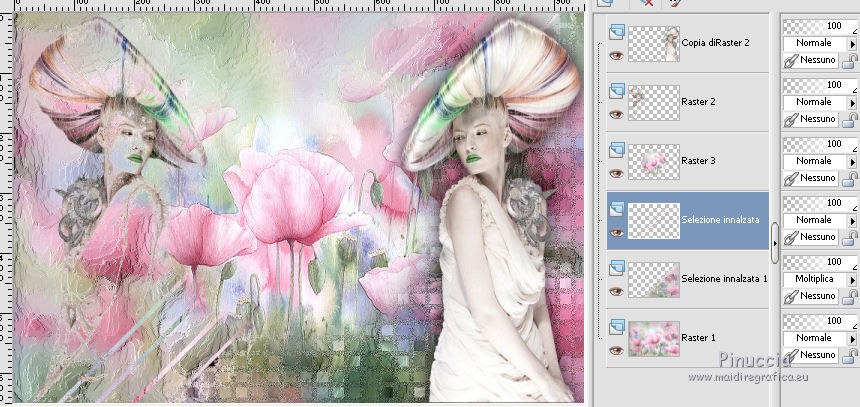The image size is (860, 407).
Task: Open the Moltiplica blend mode dropdown
Action: 820,279
